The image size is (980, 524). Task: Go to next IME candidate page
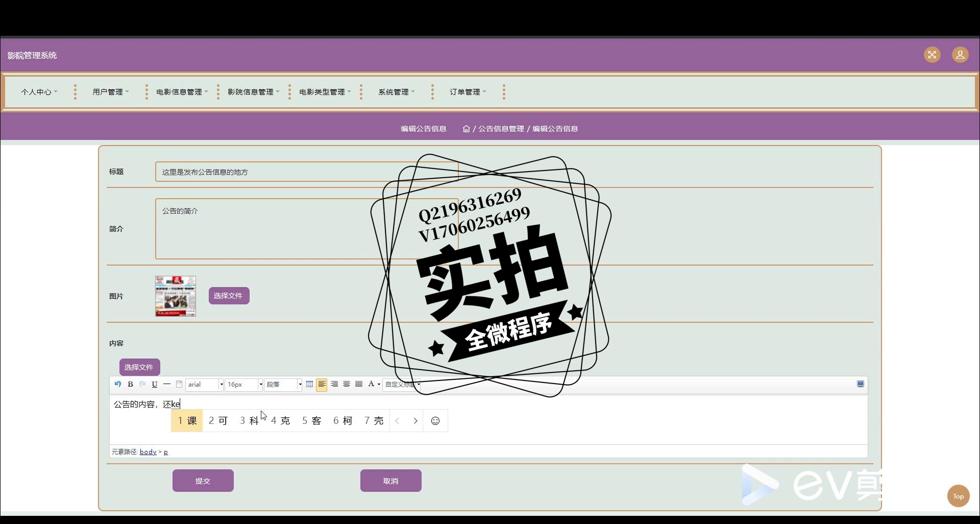click(x=415, y=421)
